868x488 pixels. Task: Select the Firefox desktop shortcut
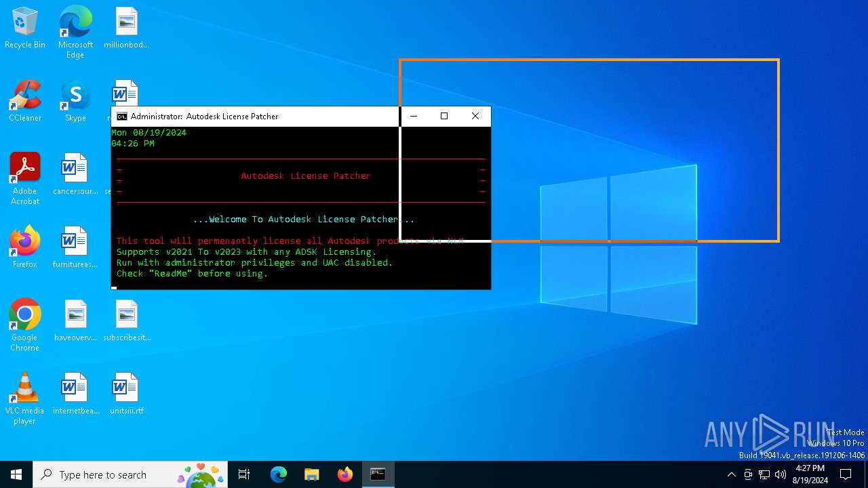point(25,247)
